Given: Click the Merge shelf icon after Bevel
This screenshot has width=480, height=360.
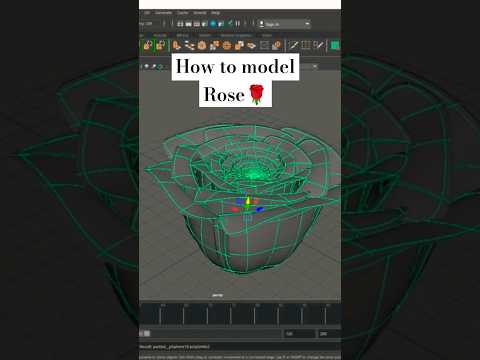Looking at the screenshot, I should 214,45.
